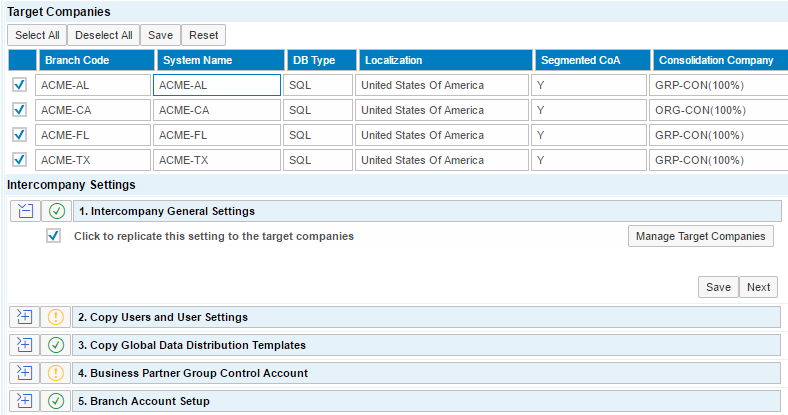Click yellow warning icon for Copy Users section
Viewport: 788px width, 415px height.
click(56, 317)
